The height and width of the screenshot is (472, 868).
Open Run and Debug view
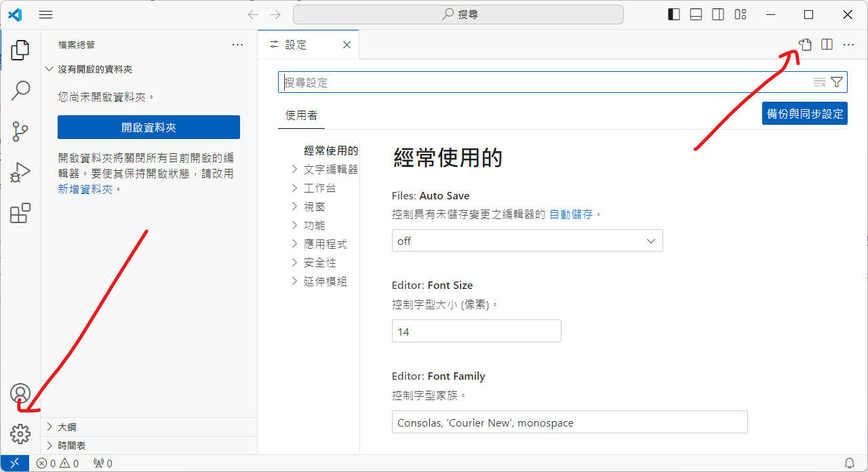coord(20,172)
